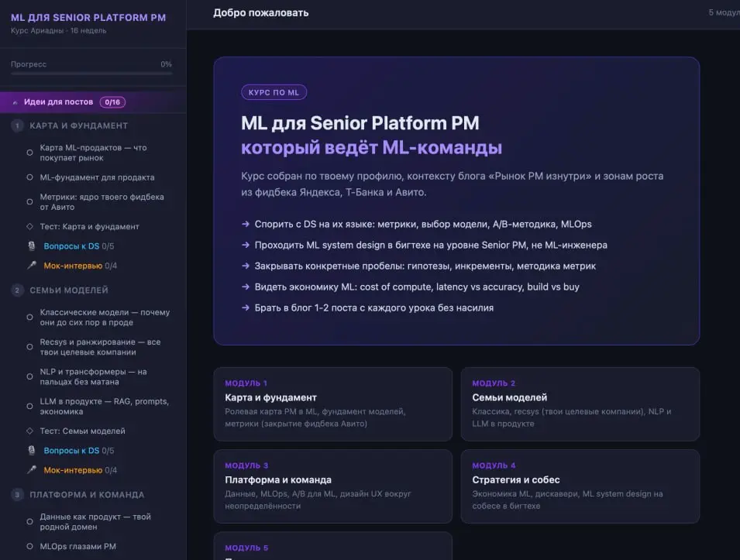Mark circle for Карта ML-продуктов lesson

[29, 153]
